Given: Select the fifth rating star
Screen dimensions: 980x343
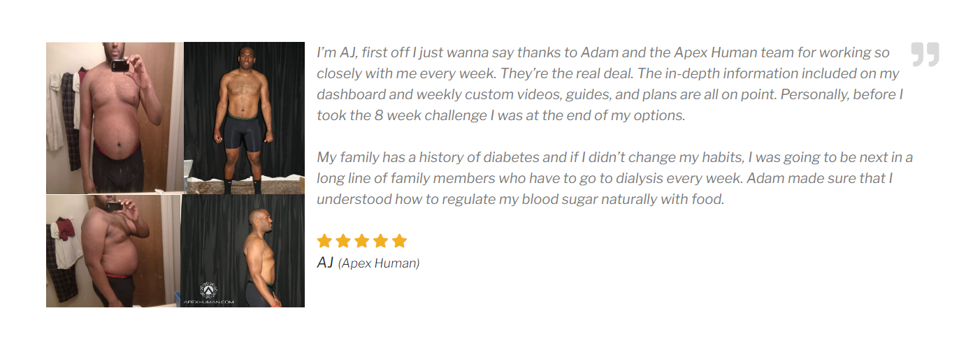Looking at the screenshot, I should [x=399, y=241].
